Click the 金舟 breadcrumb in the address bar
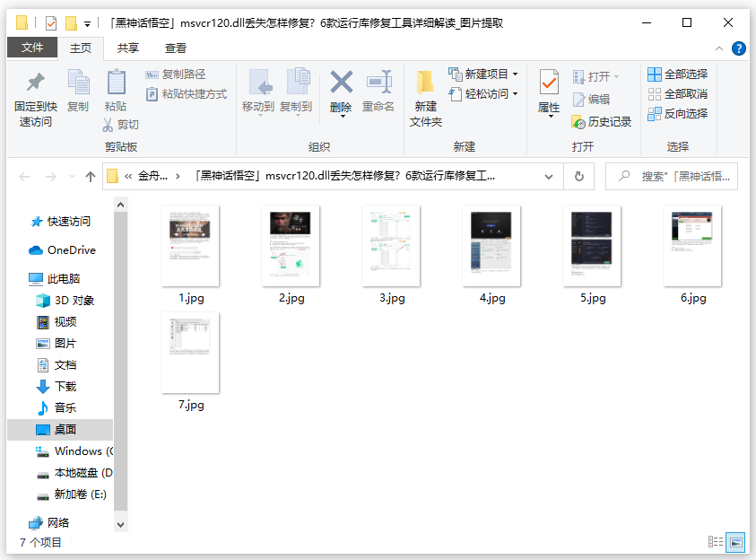 click(x=152, y=177)
